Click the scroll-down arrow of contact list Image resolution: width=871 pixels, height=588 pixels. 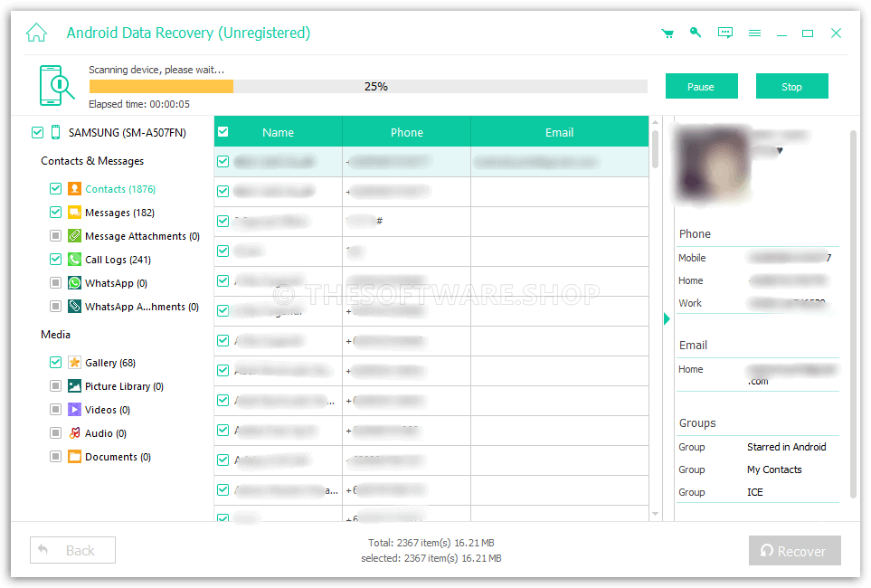pos(656,514)
